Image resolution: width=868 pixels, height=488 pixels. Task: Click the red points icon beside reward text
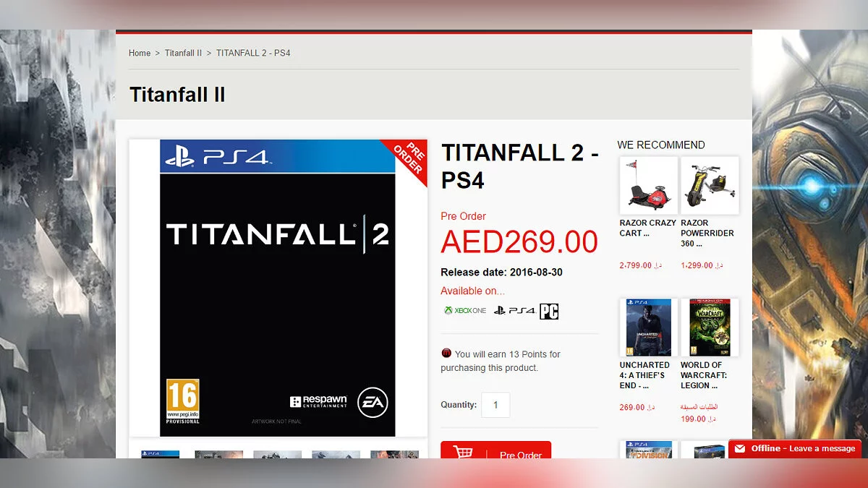446,354
